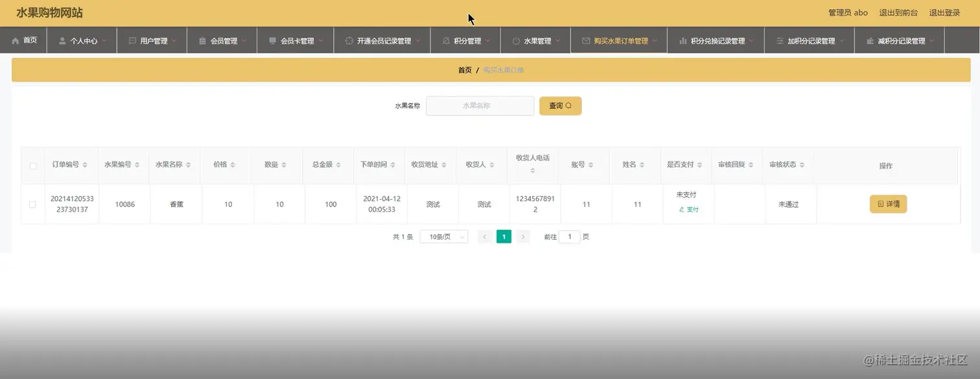Click 退出到前台 in the top bar
Screen dimensions: 980x379
pos(898,12)
